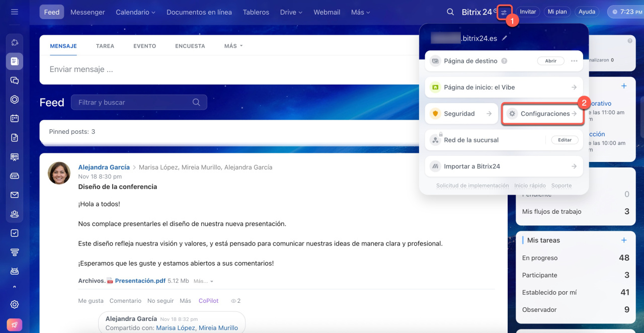This screenshot has height=333, width=644.
Task: Click the settings sliders icon beside Bitrix24
Action: tap(504, 12)
